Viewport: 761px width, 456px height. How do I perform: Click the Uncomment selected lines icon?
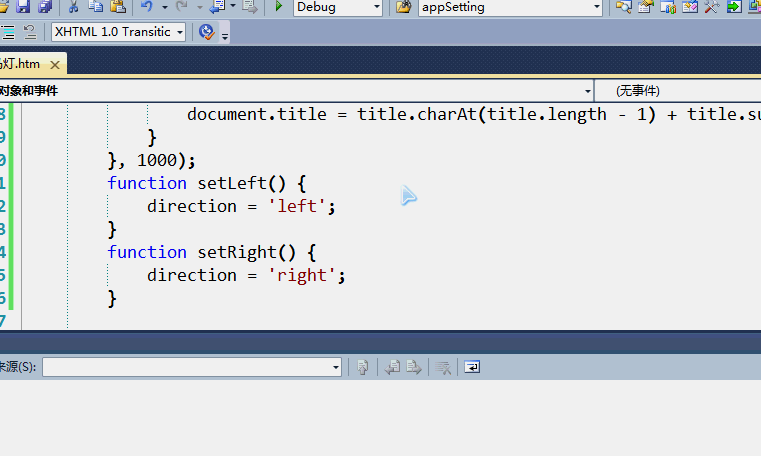click(30, 32)
